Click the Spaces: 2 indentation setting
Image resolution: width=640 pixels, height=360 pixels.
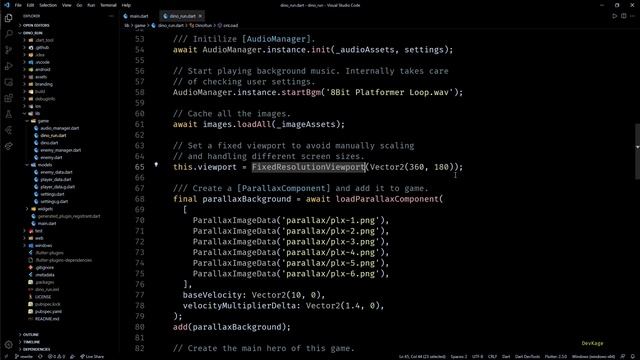tap(459, 356)
